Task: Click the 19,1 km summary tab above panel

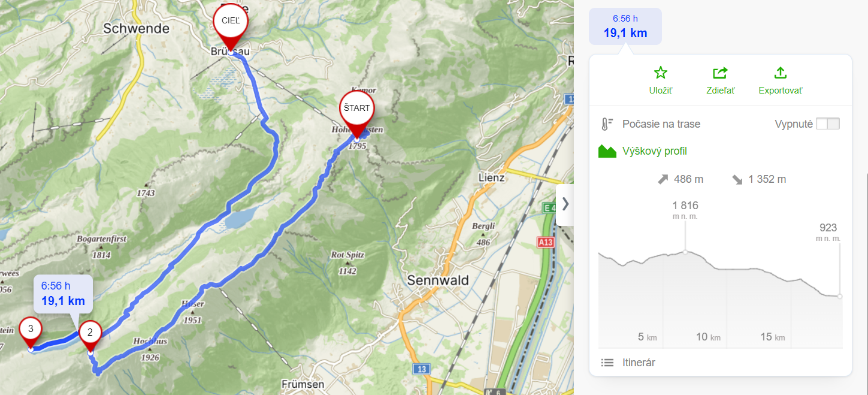Action: [x=625, y=26]
